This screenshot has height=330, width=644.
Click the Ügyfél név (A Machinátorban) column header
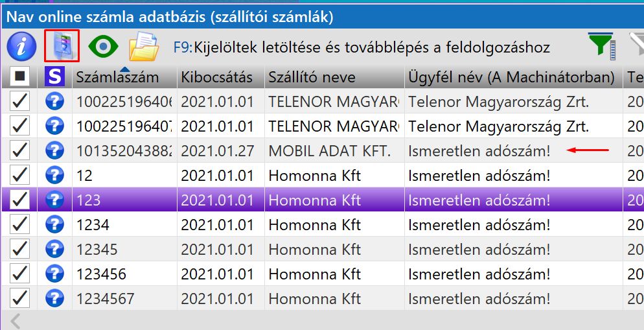click(x=511, y=78)
